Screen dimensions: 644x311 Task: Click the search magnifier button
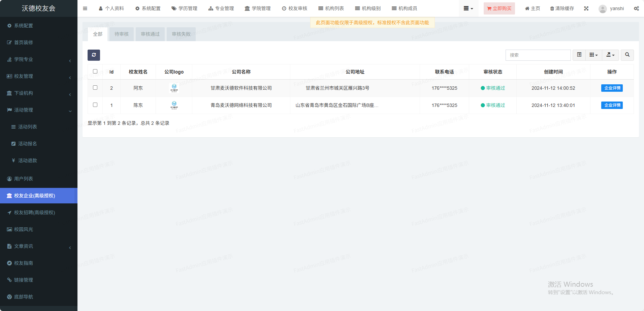coord(627,55)
